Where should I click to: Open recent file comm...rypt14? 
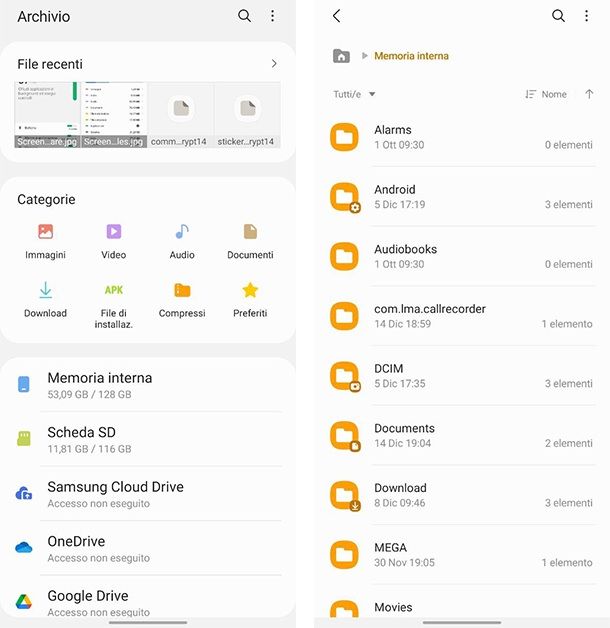point(181,115)
